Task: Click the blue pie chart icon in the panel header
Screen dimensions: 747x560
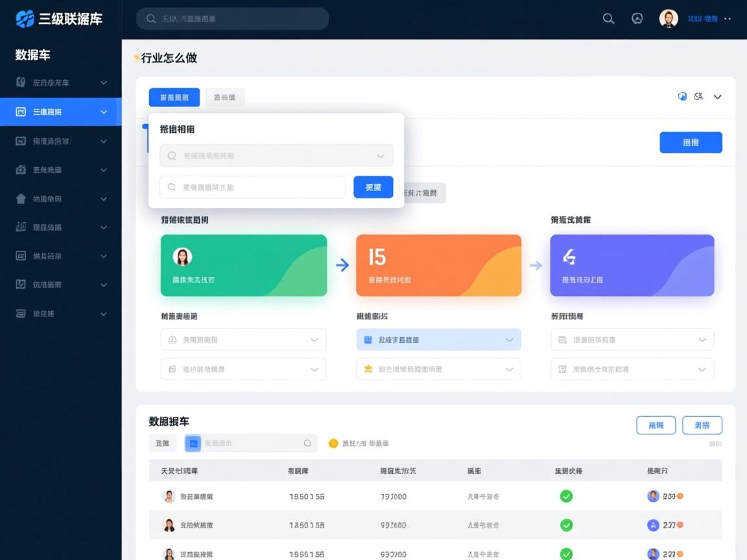Action: tap(682, 97)
